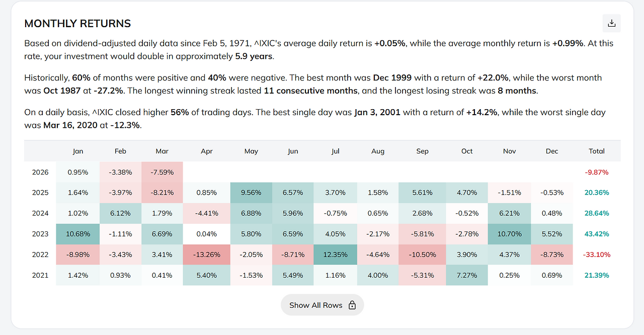
Task: Click the -7.59% cell for Mar 2026
Action: coord(162,172)
